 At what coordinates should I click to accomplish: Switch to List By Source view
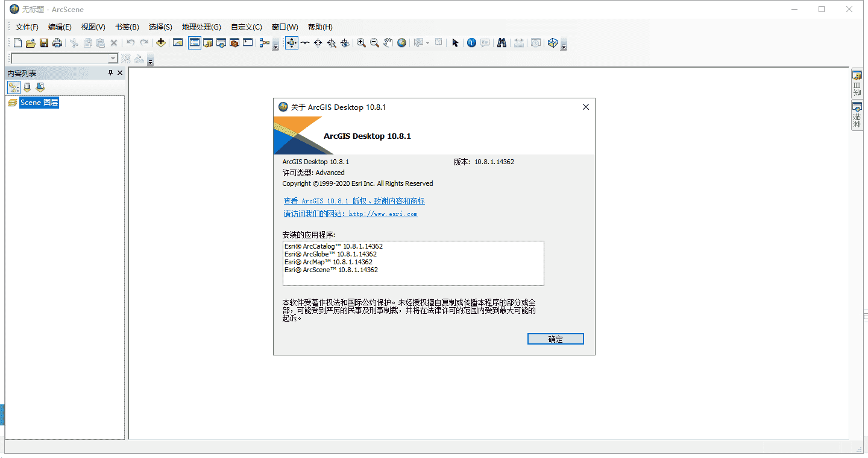[x=27, y=87]
